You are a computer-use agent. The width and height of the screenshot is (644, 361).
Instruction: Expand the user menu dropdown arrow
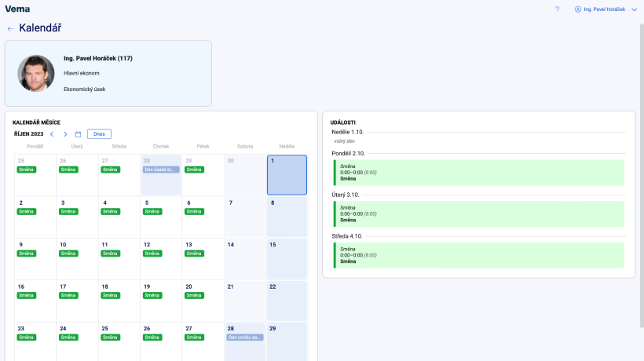[634, 9]
